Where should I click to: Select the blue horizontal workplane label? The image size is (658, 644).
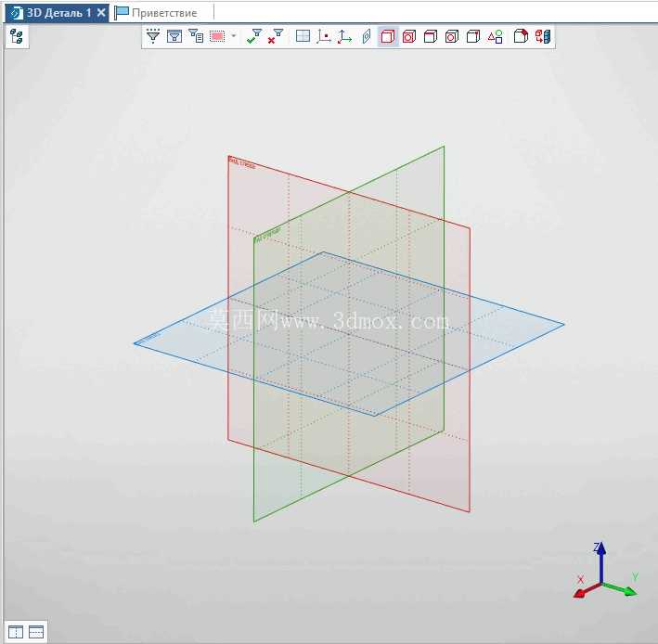[x=148, y=339]
